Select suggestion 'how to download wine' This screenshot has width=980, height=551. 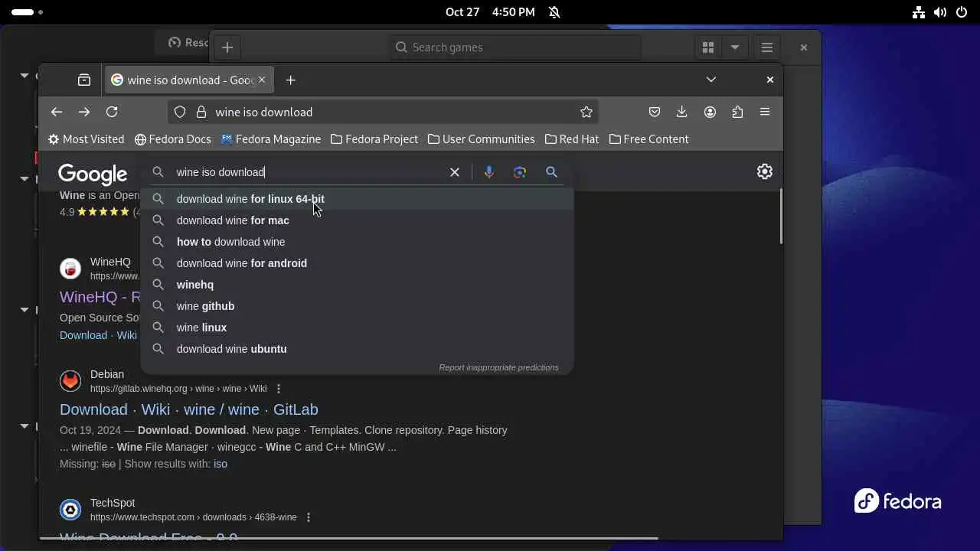tap(358, 242)
